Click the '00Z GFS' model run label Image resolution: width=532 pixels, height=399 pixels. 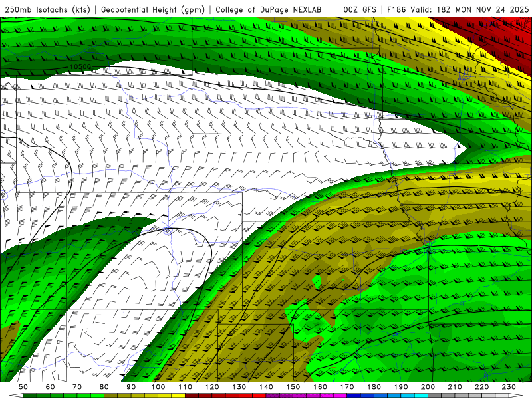tap(360, 9)
